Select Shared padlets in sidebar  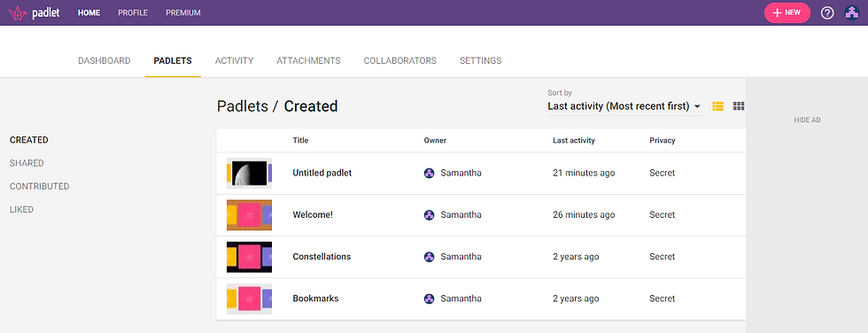[x=27, y=163]
